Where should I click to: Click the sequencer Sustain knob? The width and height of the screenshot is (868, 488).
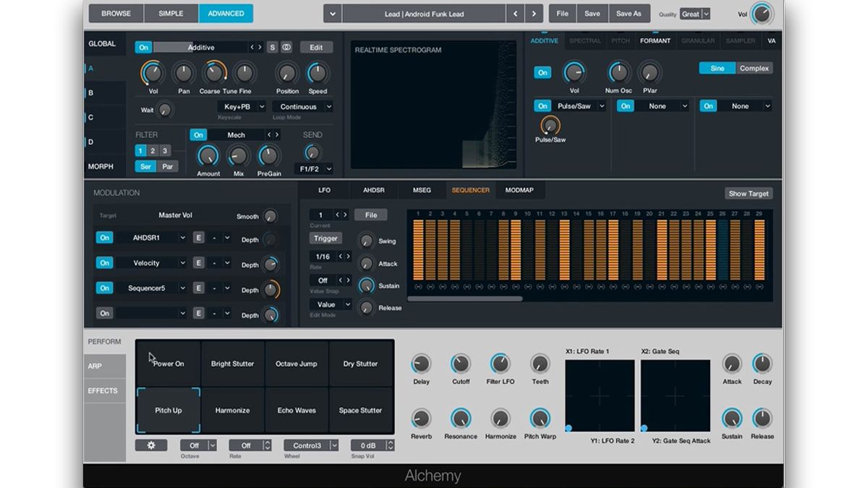(367, 286)
